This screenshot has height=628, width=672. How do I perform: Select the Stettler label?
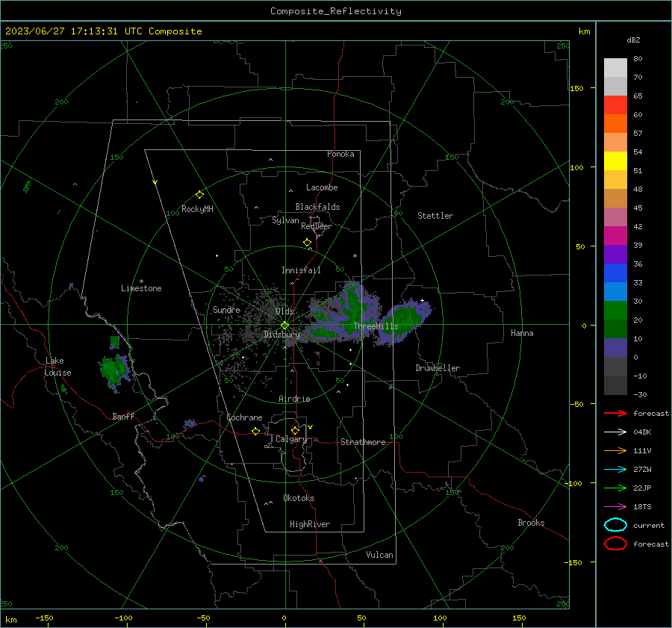(x=435, y=216)
